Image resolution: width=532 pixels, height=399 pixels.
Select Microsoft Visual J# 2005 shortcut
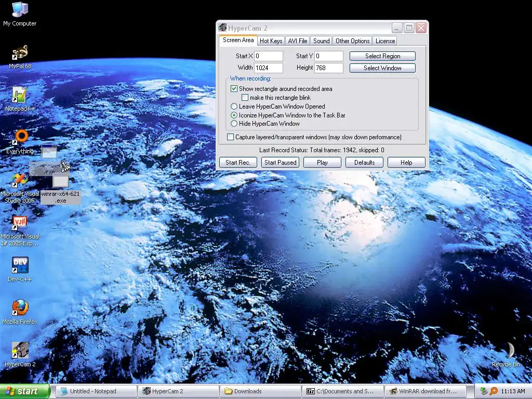20,231
